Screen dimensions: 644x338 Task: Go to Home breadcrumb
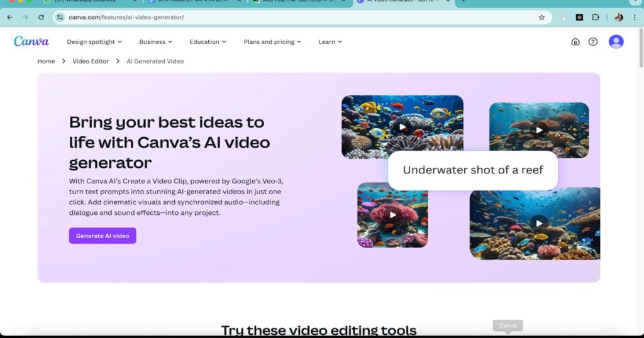click(x=46, y=61)
